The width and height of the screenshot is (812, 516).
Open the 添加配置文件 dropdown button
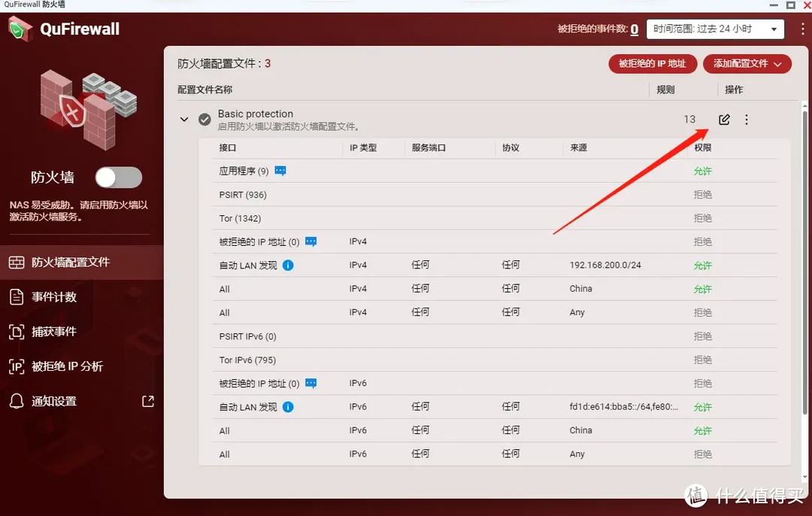point(747,64)
